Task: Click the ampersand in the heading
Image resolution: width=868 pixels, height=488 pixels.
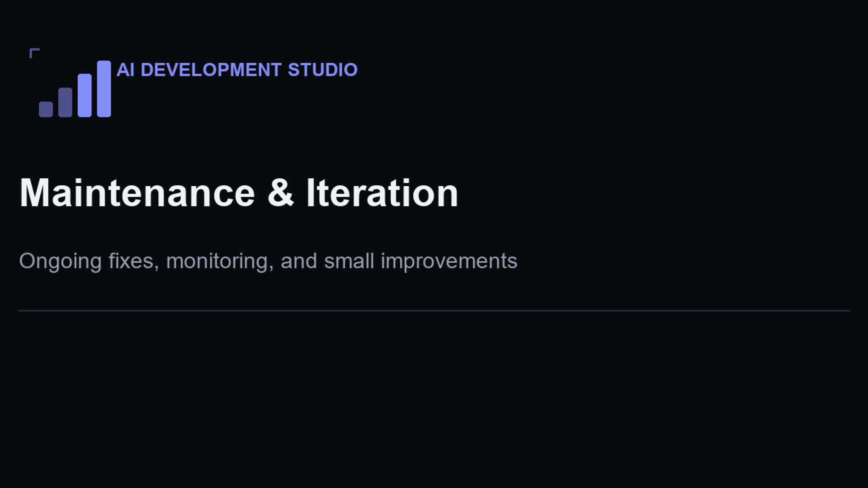Action: pyautogui.click(x=280, y=193)
